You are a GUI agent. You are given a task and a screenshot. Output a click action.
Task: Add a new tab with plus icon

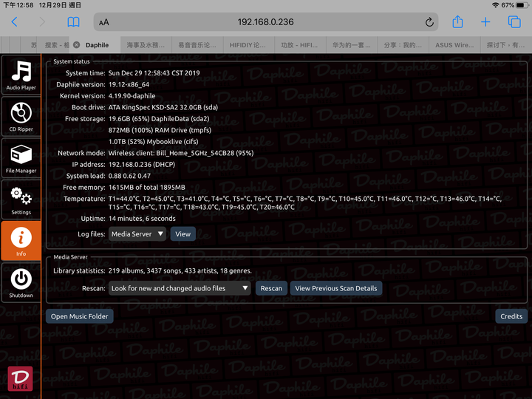point(485,22)
